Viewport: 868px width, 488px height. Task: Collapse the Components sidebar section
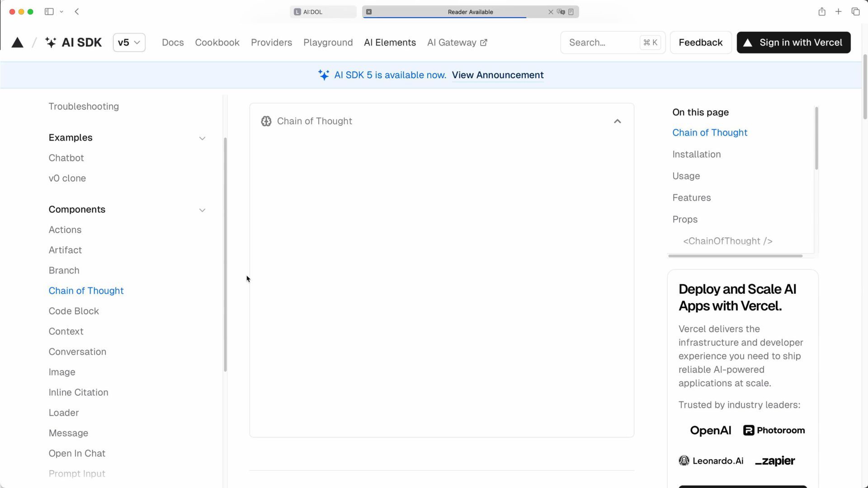click(x=202, y=210)
